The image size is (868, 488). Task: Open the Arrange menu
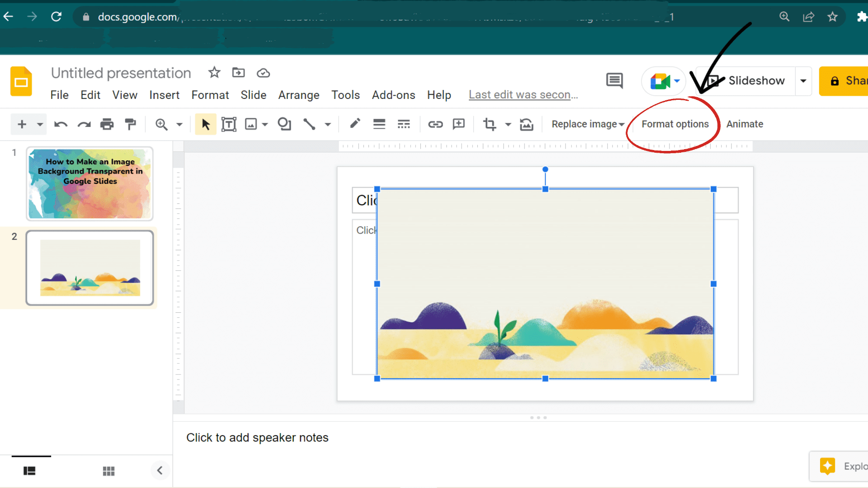pos(299,95)
